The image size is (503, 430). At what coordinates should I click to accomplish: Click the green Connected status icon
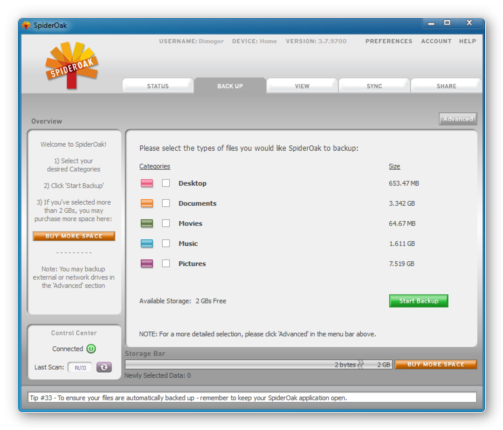tap(91, 349)
